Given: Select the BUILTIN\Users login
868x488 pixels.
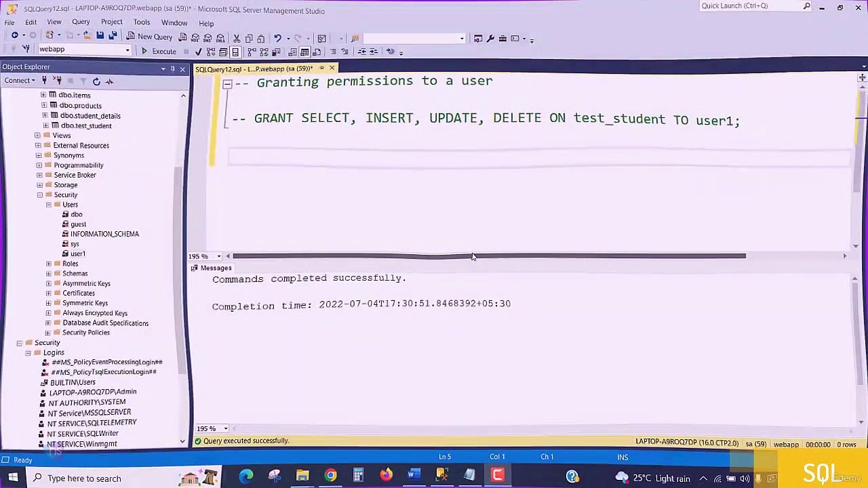Looking at the screenshot, I should tap(73, 382).
